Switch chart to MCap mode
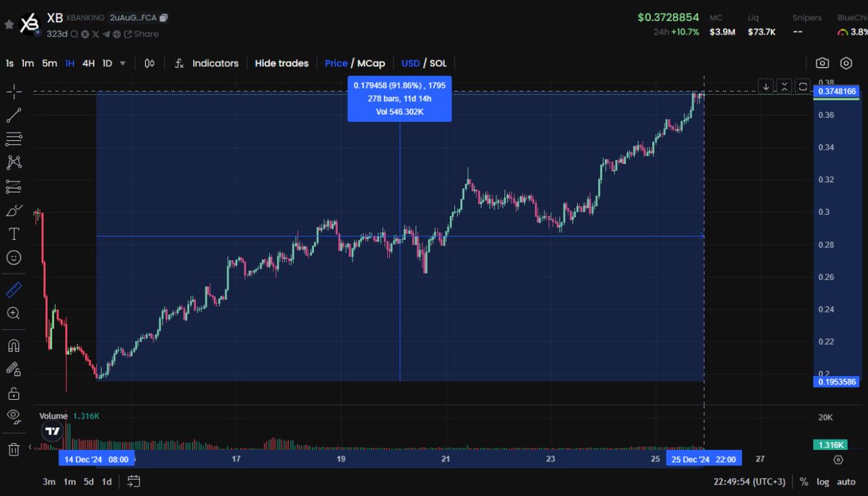 (x=371, y=63)
